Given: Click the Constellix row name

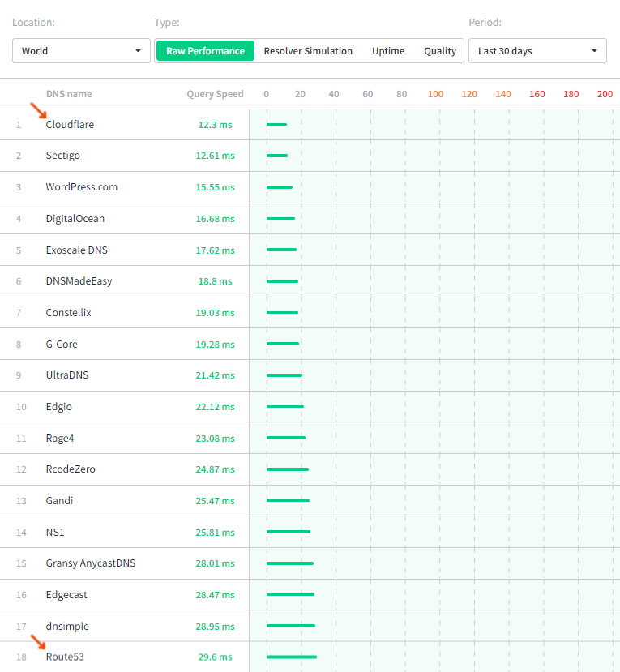Looking at the screenshot, I should (x=69, y=312).
